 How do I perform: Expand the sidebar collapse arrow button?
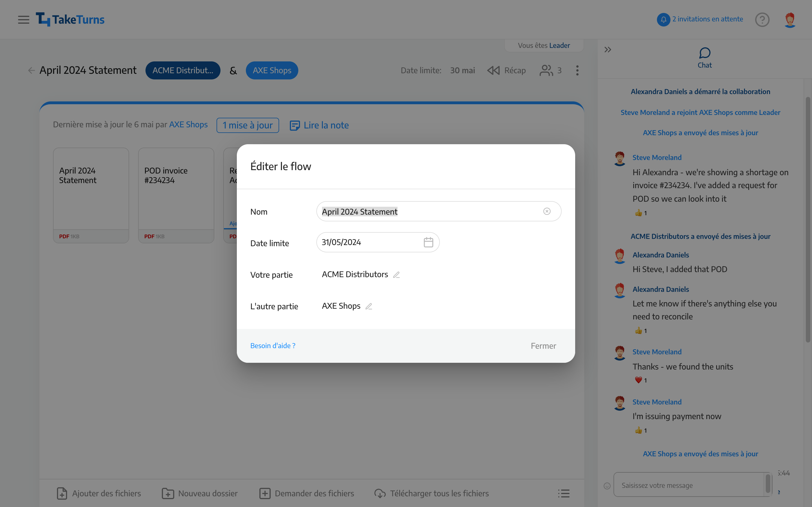click(608, 50)
